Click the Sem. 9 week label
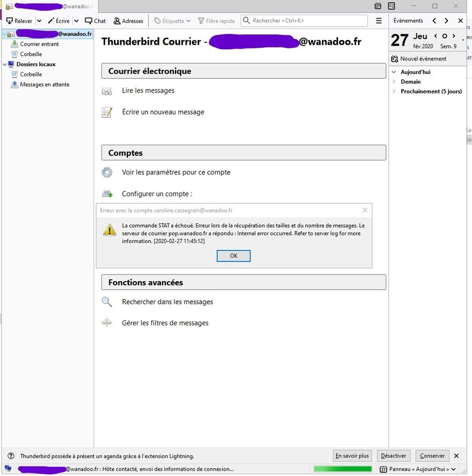Image resolution: width=472 pixels, height=476 pixels. click(x=448, y=46)
